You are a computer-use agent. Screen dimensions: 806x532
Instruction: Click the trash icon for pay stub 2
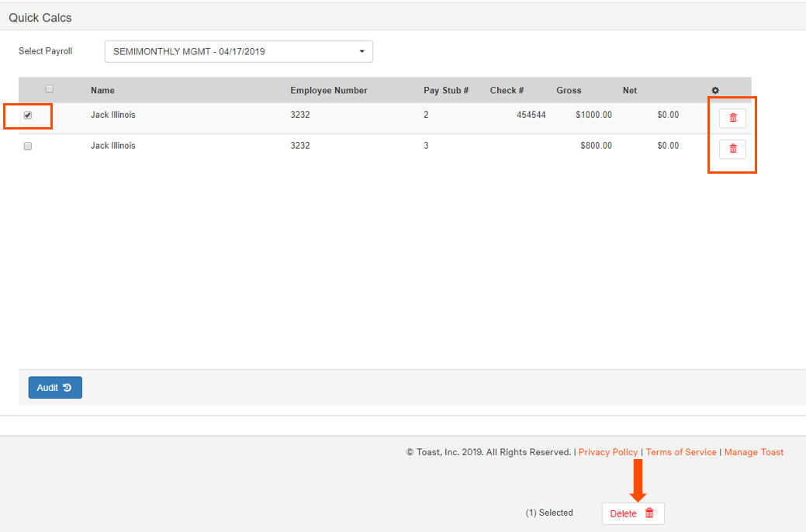click(732, 118)
